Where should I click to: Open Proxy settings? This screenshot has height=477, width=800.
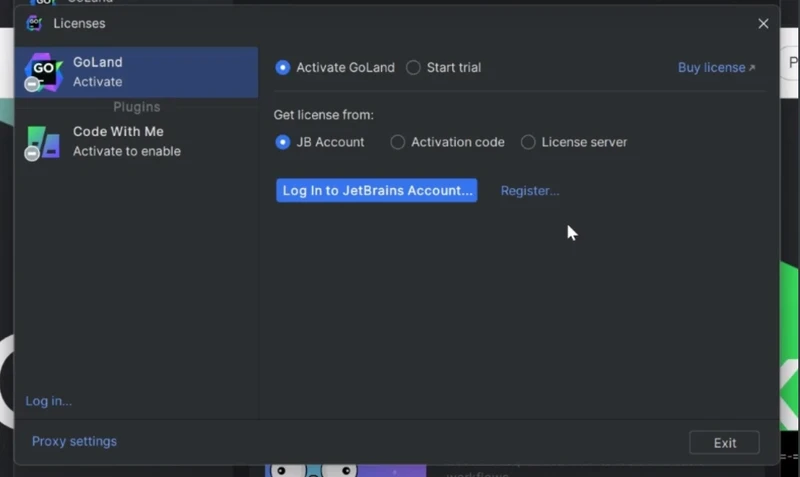pyautogui.click(x=74, y=441)
